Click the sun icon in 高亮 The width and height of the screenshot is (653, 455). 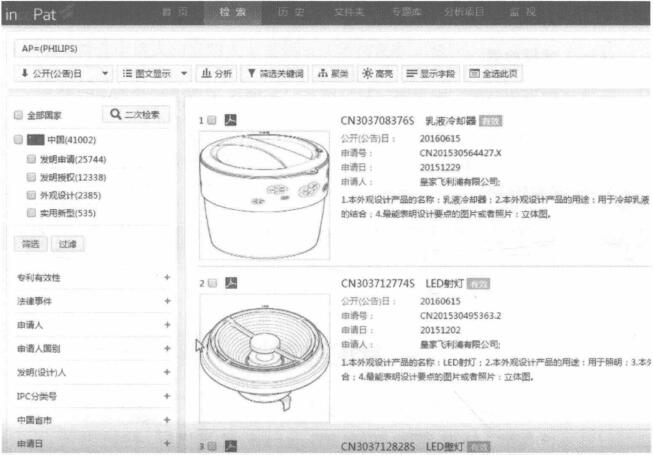click(367, 73)
